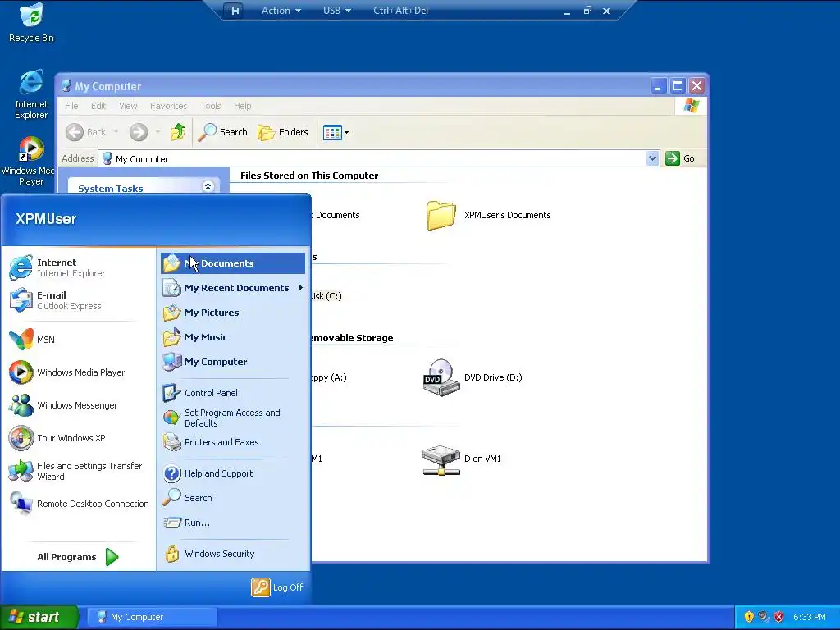Viewport: 840px width, 630px height.
Task: Launch Outlook Express E-mail entry
Action: tap(78, 300)
